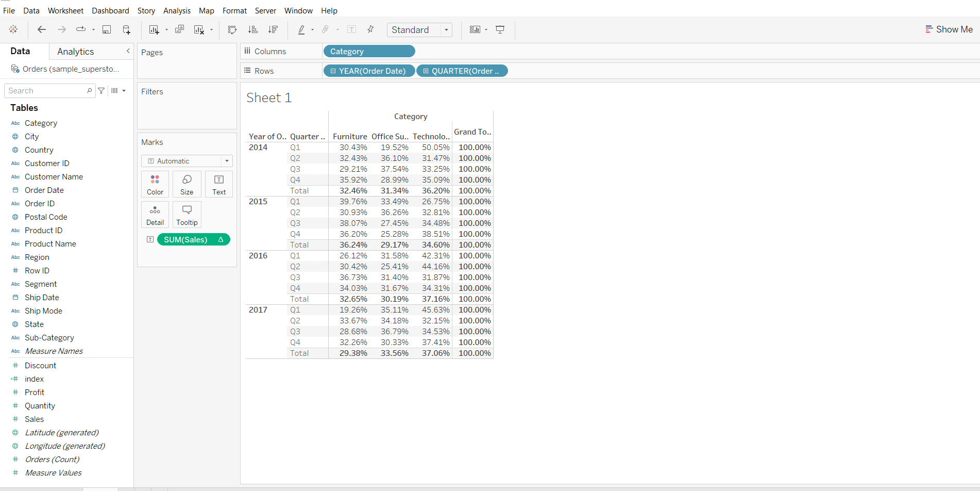Toggle the Fix Axes pin icon
The height and width of the screenshot is (491, 980).
tap(370, 30)
